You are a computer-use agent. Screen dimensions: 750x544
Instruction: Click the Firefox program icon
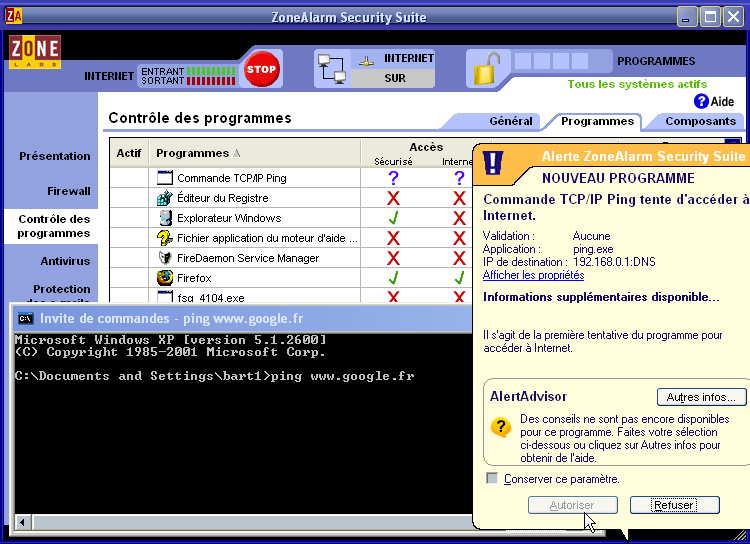tap(165, 278)
